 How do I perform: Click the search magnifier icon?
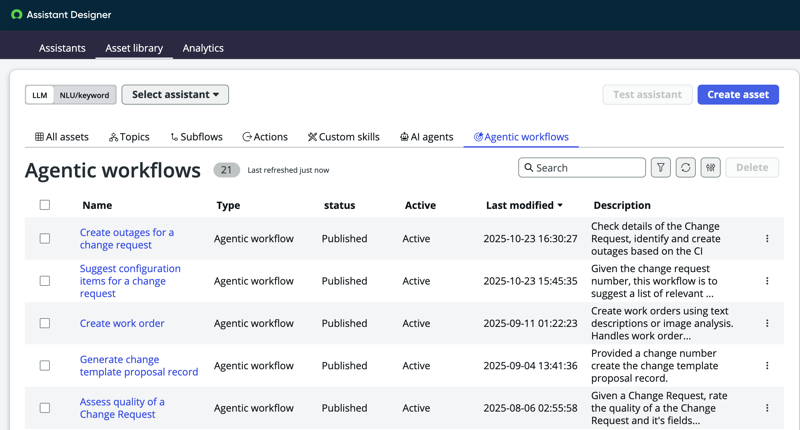coord(529,167)
